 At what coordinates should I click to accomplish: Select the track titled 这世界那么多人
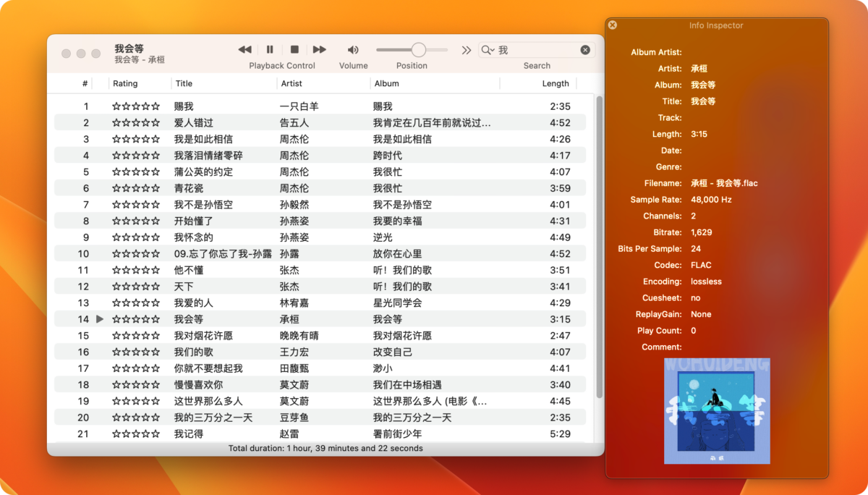pos(208,401)
